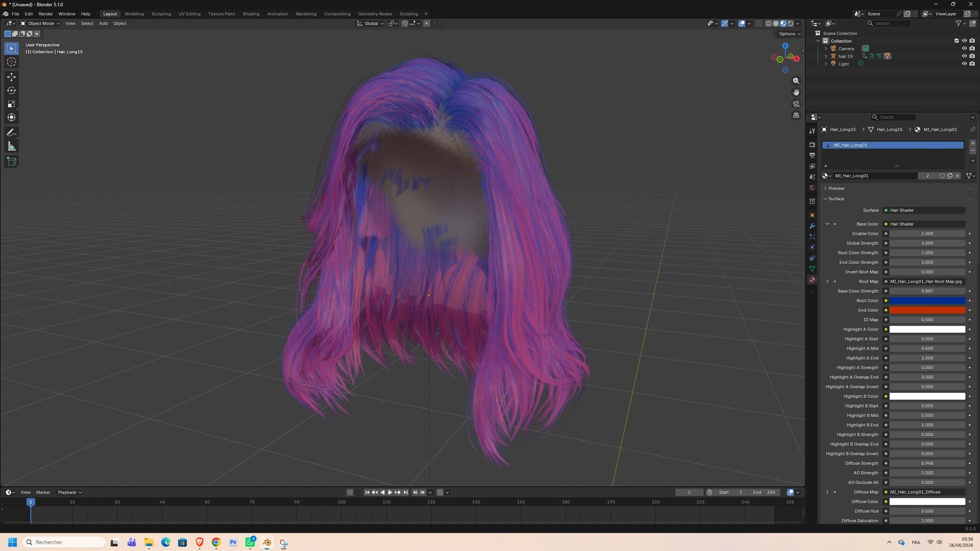
Task: Open the Render menu
Action: click(x=45, y=14)
